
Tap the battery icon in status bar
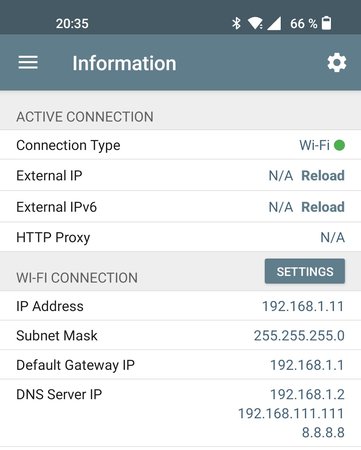coord(326,23)
